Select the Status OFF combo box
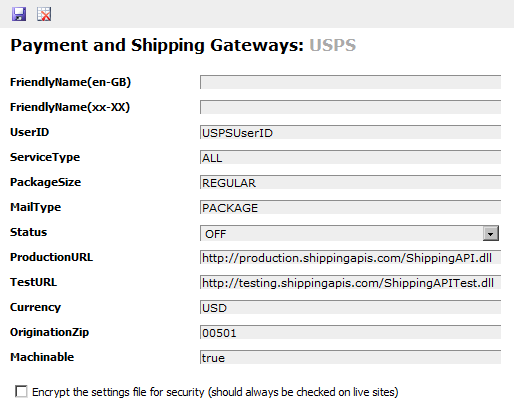This screenshot has width=514, height=411. [x=350, y=233]
